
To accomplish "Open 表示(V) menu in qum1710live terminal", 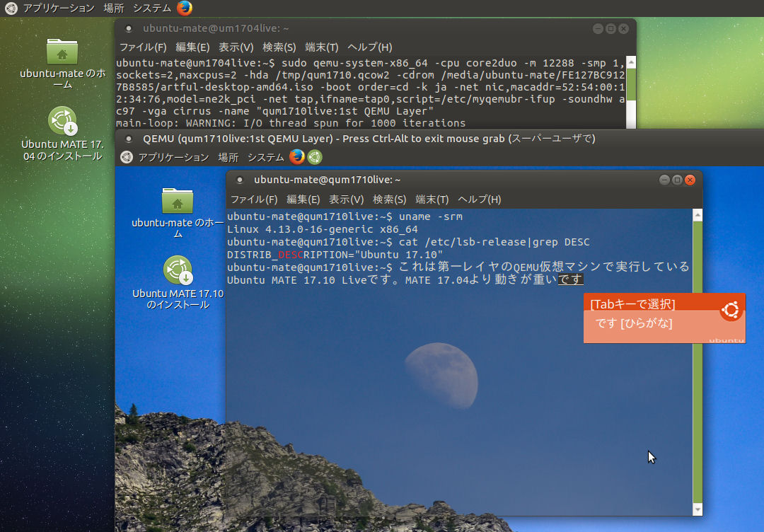I will pyautogui.click(x=346, y=199).
